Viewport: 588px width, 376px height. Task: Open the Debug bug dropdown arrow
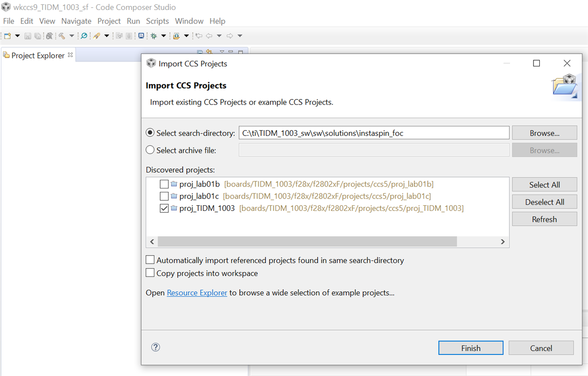[163, 36]
